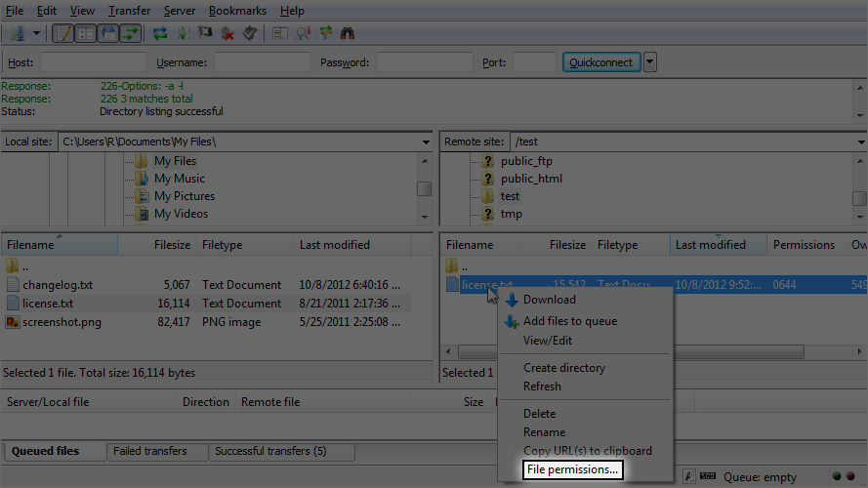Viewport: 868px width, 488px height.
Task: Open the directory listing filters icon
Action: click(280, 33)
